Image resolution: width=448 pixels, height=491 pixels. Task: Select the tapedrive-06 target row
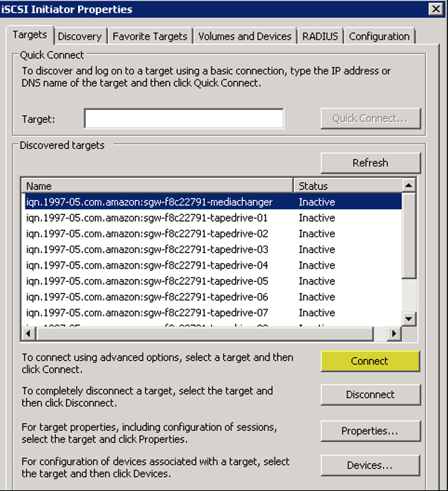[x=214, y=297]
